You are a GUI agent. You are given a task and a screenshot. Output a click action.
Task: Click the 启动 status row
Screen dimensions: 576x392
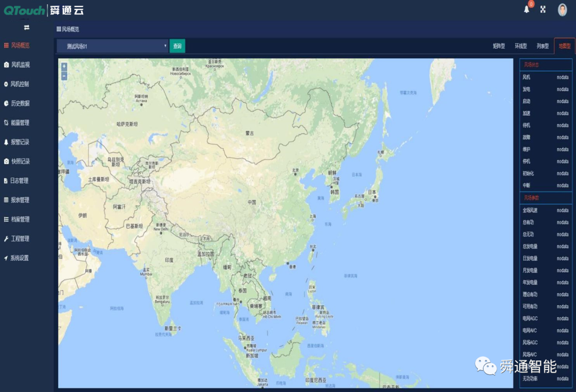(x=546, y=101)
